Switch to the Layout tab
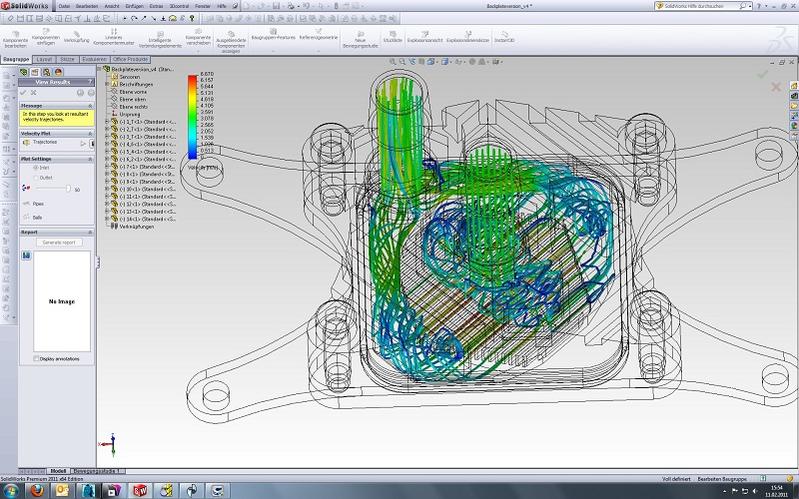This screenshot has width=799, height=499. pyautogui.click(x=44, y=60)
